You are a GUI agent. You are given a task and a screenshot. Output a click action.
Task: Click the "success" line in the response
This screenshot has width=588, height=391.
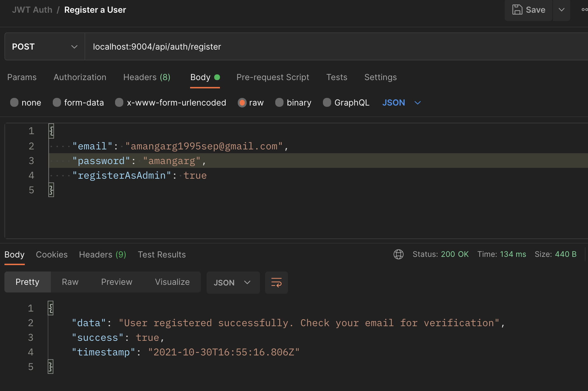pos(118,338)
